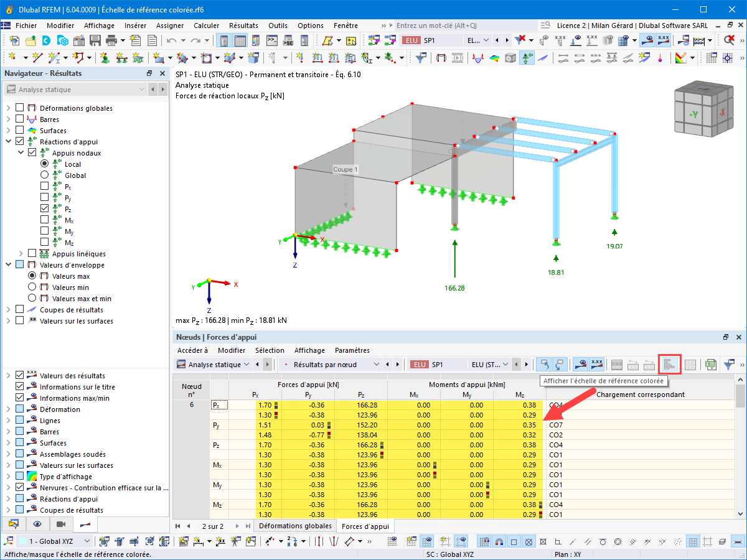
Task: Click the print icon in main toolbar
Action: 111,40
